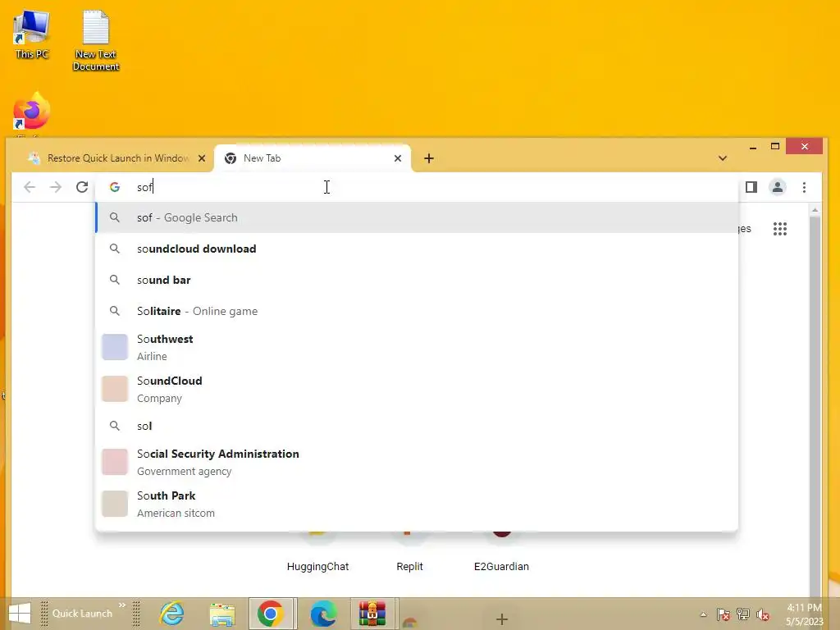The height and width of the screenshot is (630, 840).
Task: Select the New Text Document desktop icon
Action: pyautogui.click(x=96, y=41)
